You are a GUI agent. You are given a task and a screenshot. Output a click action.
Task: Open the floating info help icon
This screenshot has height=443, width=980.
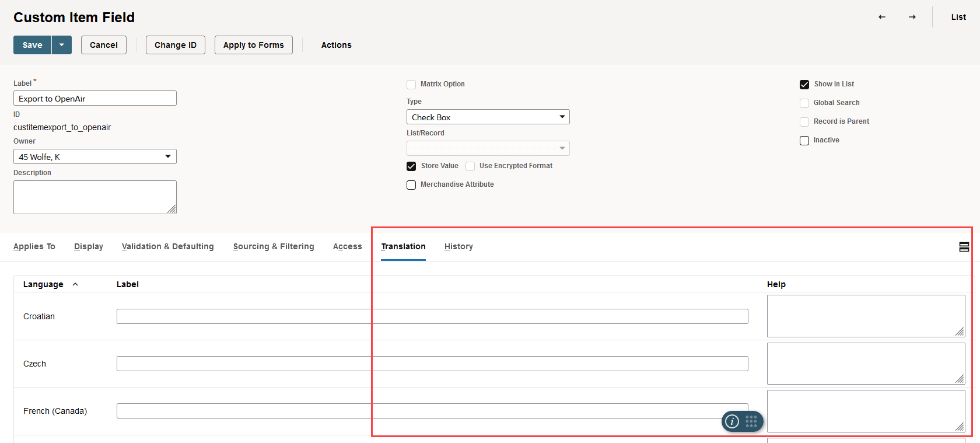732,421
